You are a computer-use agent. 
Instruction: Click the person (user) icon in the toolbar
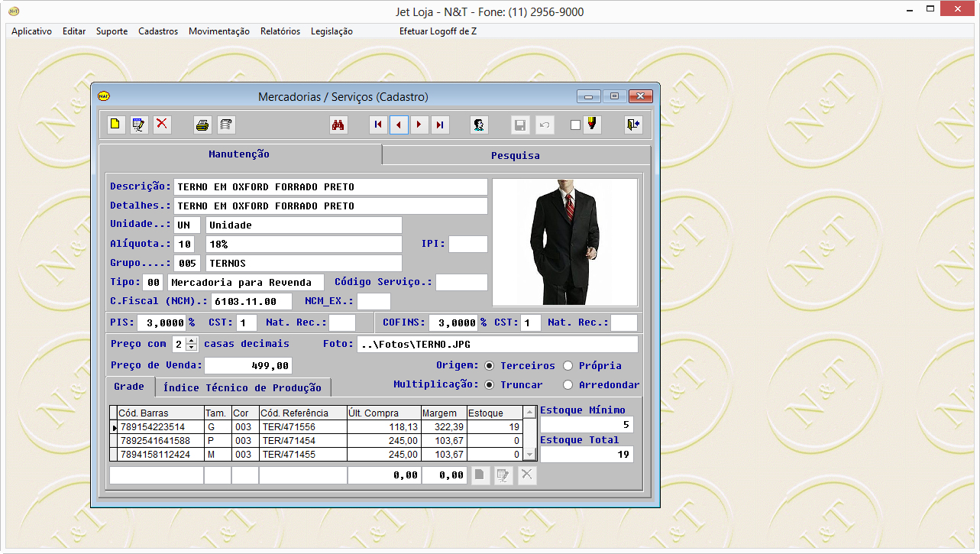click(x=480, y=125)
